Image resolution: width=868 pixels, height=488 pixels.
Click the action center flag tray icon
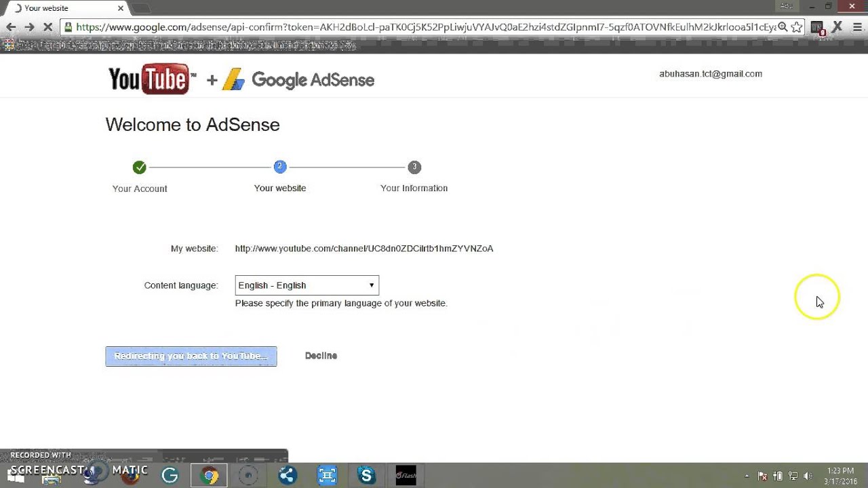tap(762, 476)
